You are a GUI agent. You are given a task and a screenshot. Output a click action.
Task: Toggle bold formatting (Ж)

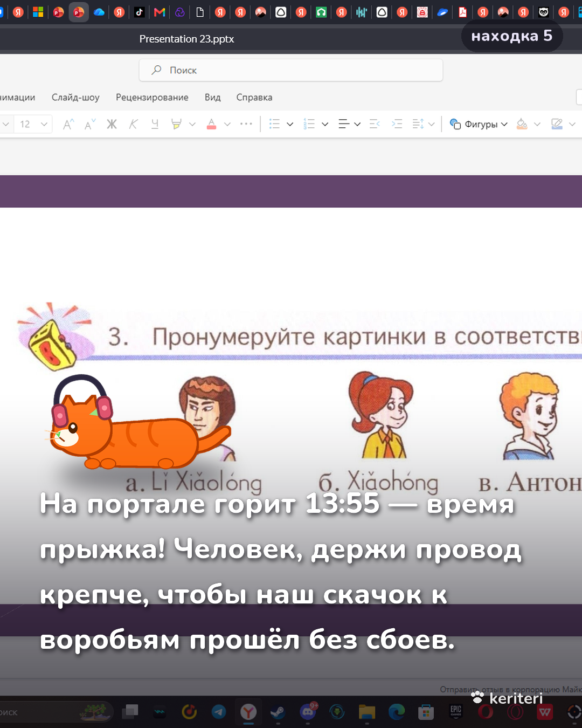pos(112,124)
